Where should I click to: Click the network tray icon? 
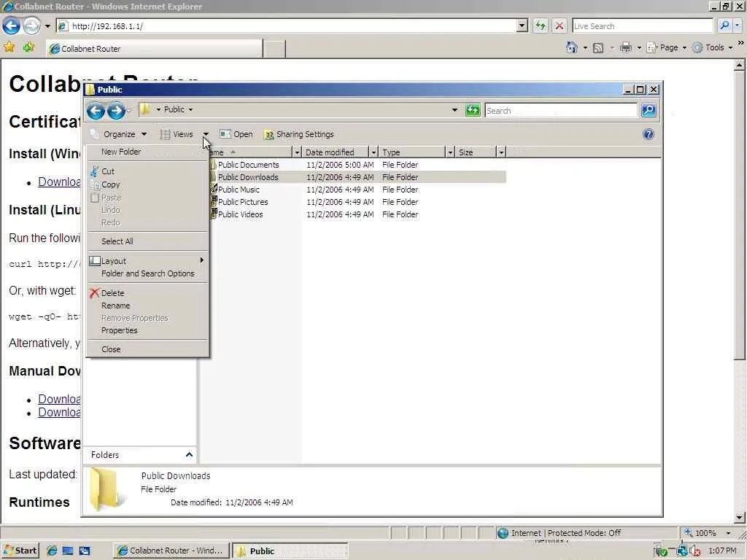click(x=682, y=551)
